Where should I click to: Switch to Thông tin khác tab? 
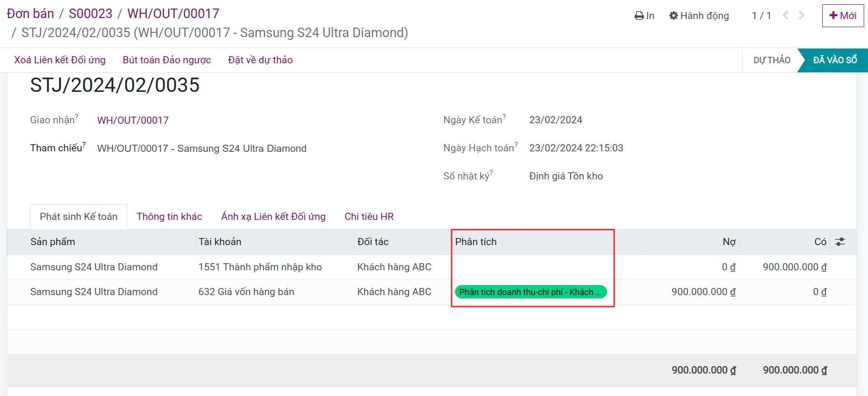169,217
